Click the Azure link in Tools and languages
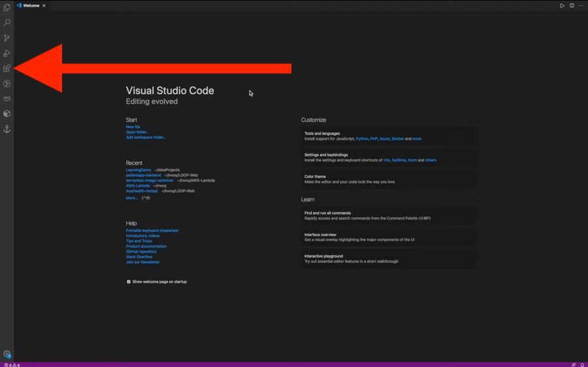The width and height of the screenshot is (588, 367). (385, 138)
